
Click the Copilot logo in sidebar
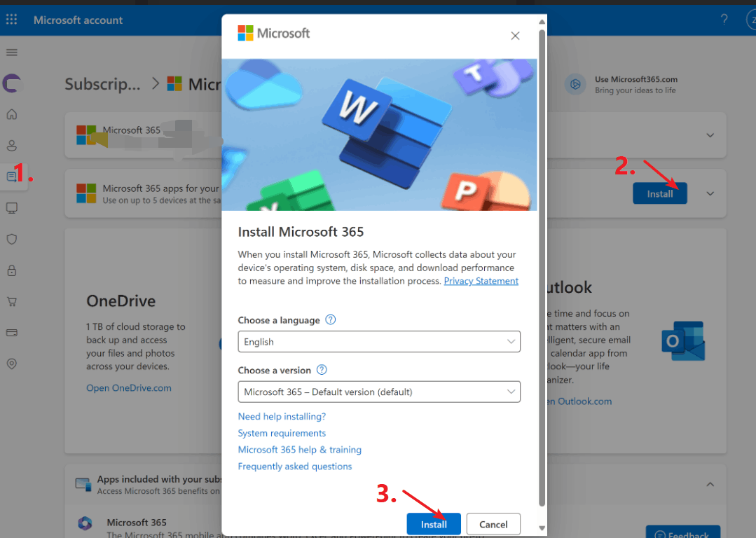pyautogui.click(x=12, y=83)
